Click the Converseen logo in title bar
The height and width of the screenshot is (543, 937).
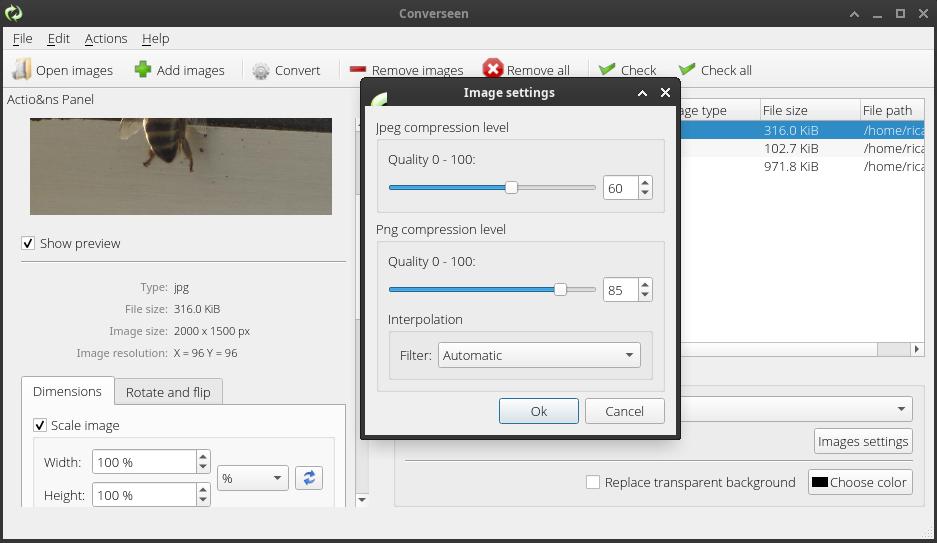click(13, 13)
